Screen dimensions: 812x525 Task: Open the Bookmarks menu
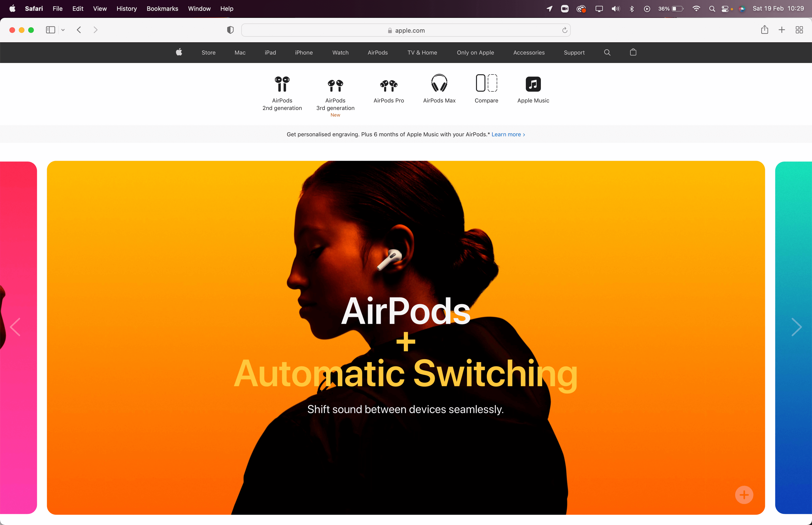coord(162,8)
